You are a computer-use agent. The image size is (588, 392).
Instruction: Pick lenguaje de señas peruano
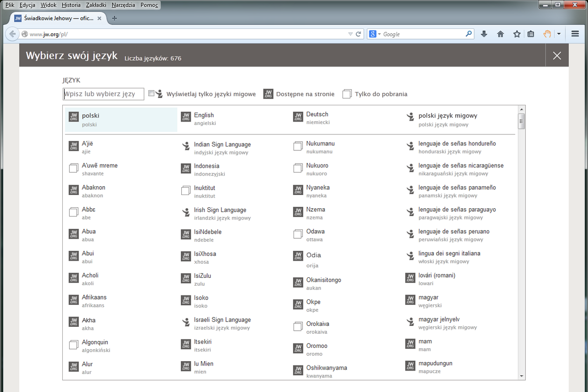tap(454, 232)
